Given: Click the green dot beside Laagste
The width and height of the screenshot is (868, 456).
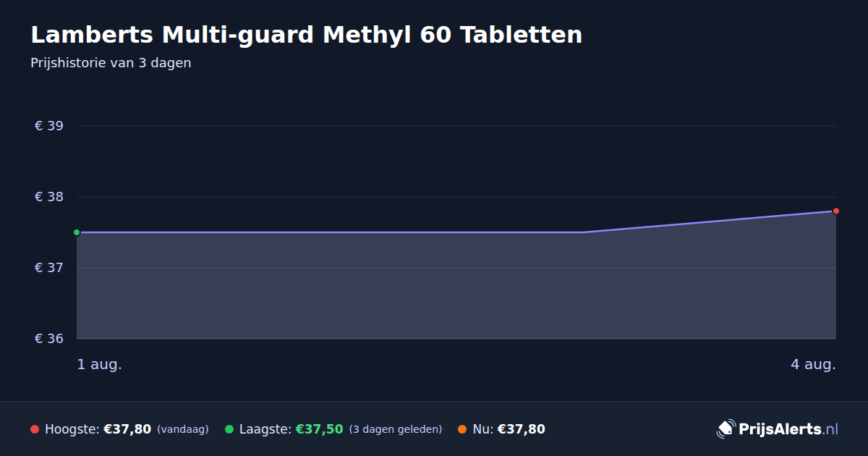Looking at the screenshot, I should click(x=229, y=429).
